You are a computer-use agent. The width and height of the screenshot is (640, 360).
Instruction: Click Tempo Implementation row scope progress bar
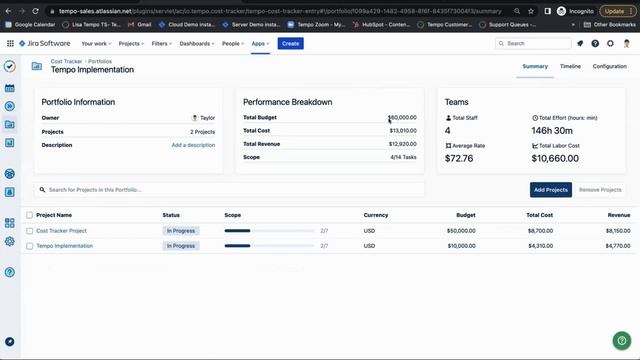tap(269, 246)
